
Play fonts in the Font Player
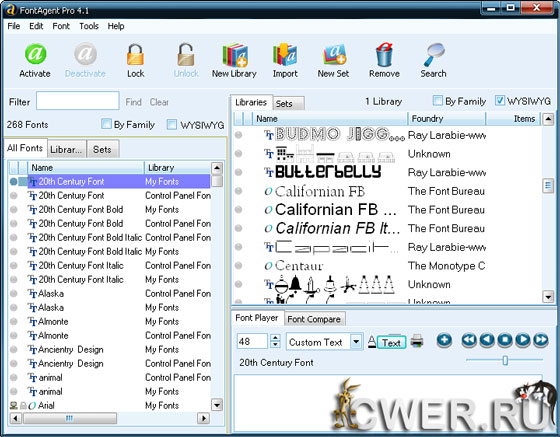523,340
